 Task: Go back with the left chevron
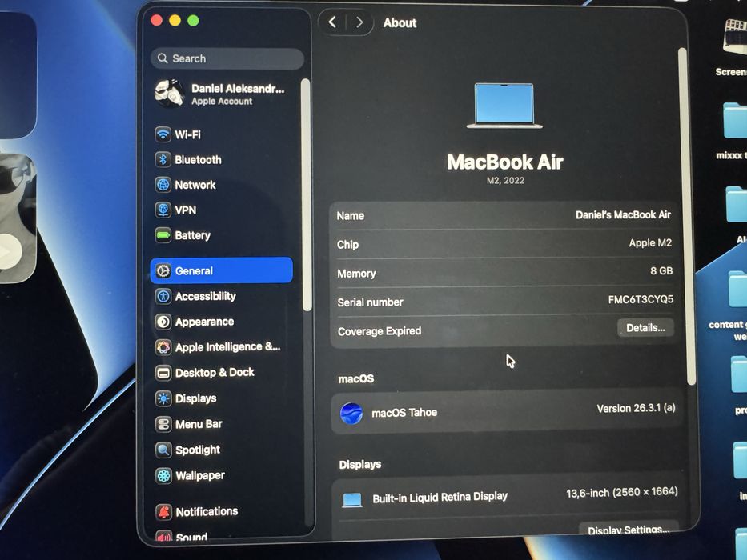[332, 22]
